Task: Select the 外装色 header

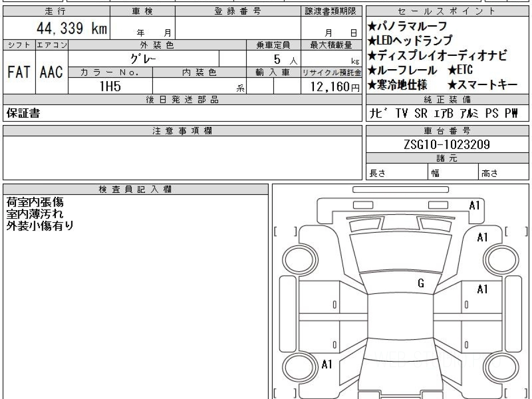Action: tap(157, 45)
